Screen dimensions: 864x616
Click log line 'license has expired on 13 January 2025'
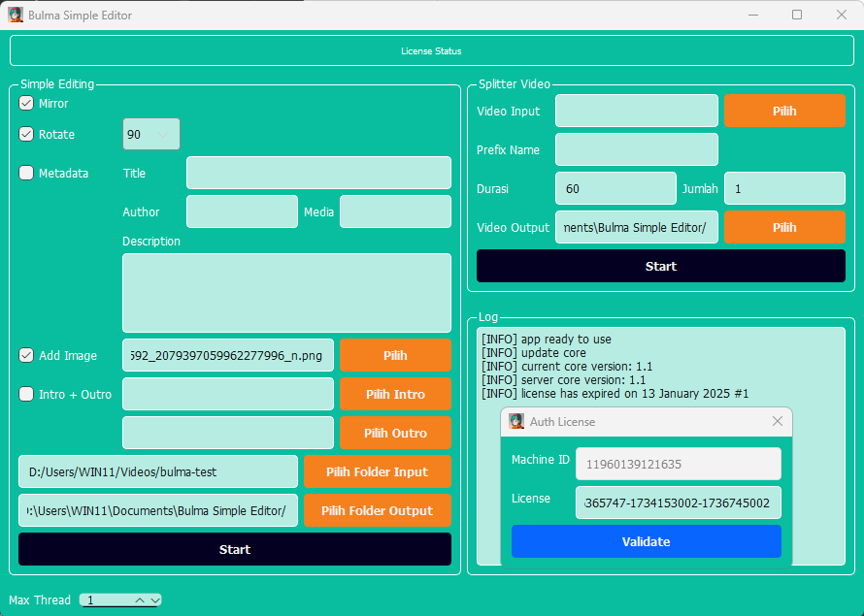point(615,394)
